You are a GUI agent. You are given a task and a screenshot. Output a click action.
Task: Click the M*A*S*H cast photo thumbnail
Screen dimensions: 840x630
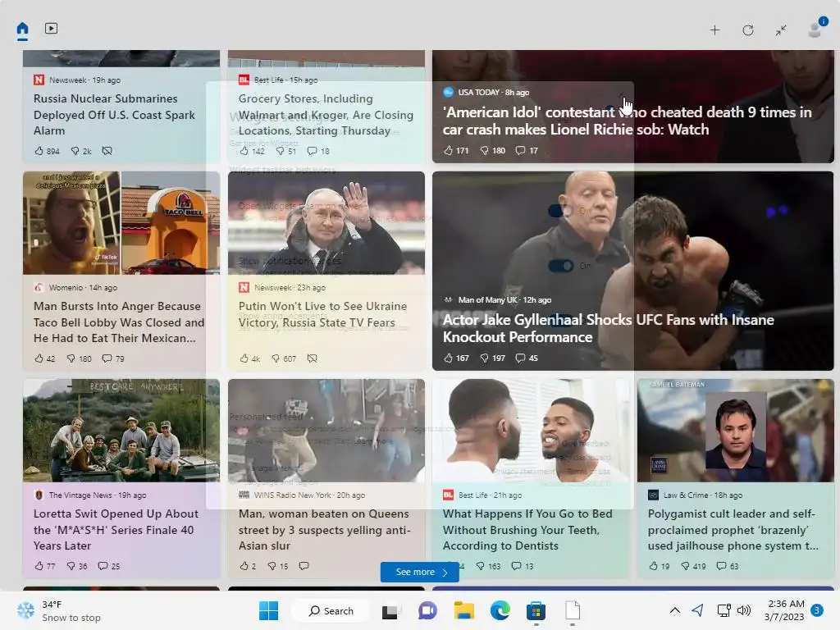click(x=121, y=430)
